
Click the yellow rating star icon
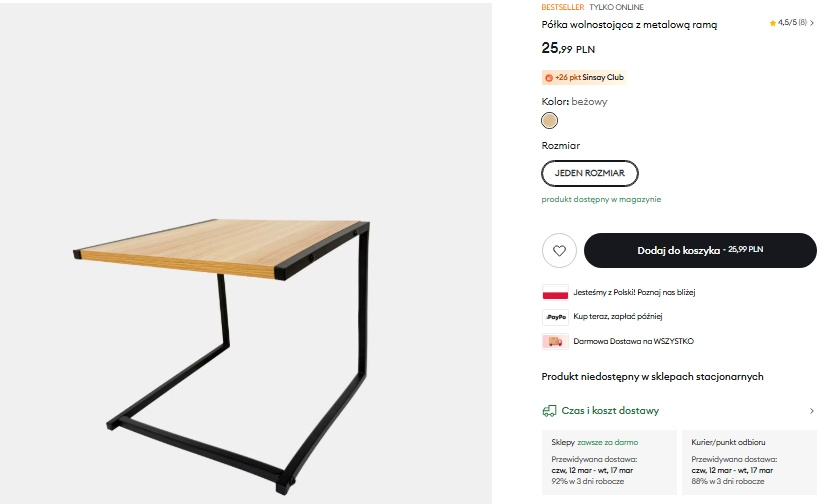click(772, 23)
